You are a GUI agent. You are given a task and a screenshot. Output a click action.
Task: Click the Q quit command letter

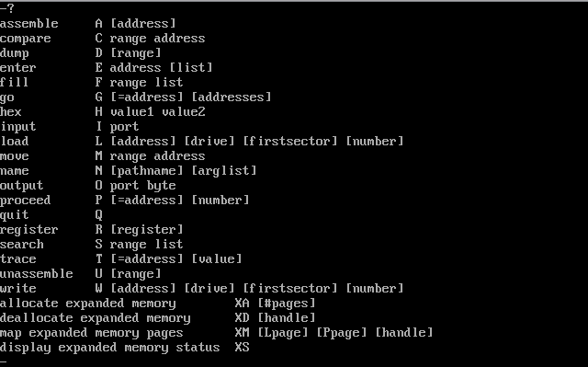coord(98,215)
